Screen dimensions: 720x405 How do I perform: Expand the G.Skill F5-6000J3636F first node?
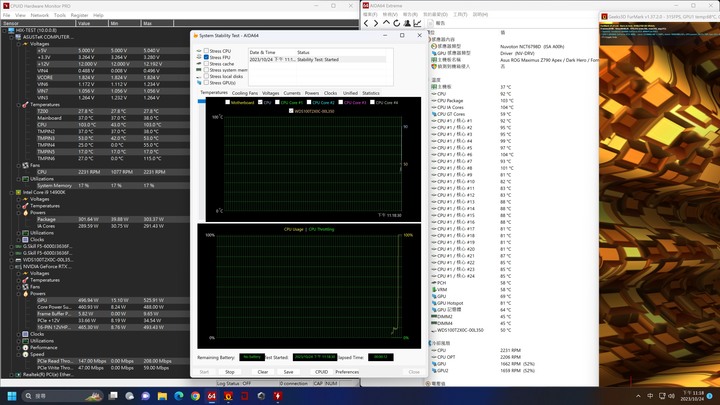12,246
